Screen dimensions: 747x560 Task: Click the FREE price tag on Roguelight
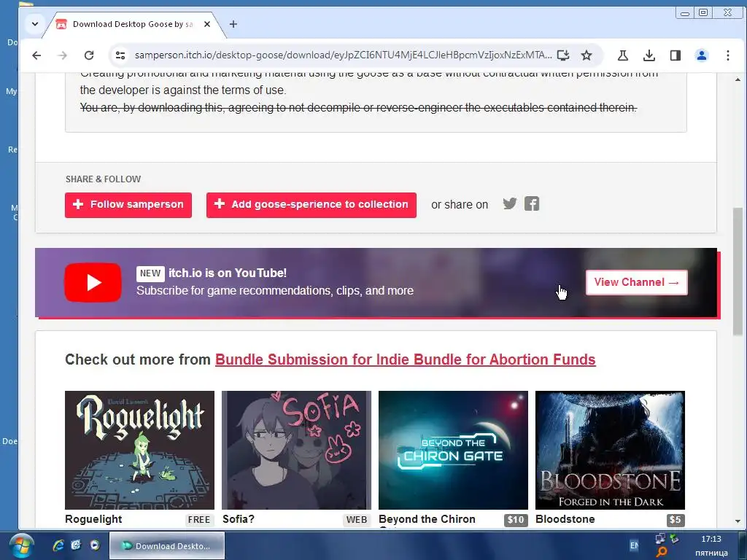click(x=198, y=519)
